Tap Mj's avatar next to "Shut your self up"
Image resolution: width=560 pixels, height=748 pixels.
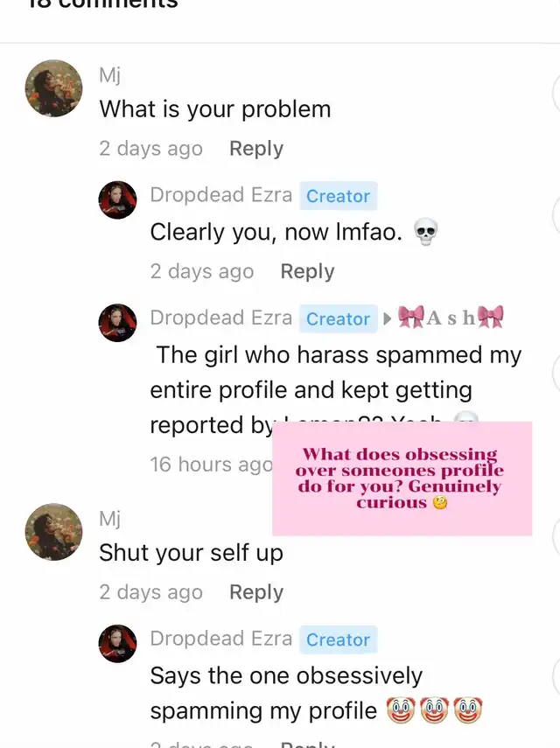53,531
